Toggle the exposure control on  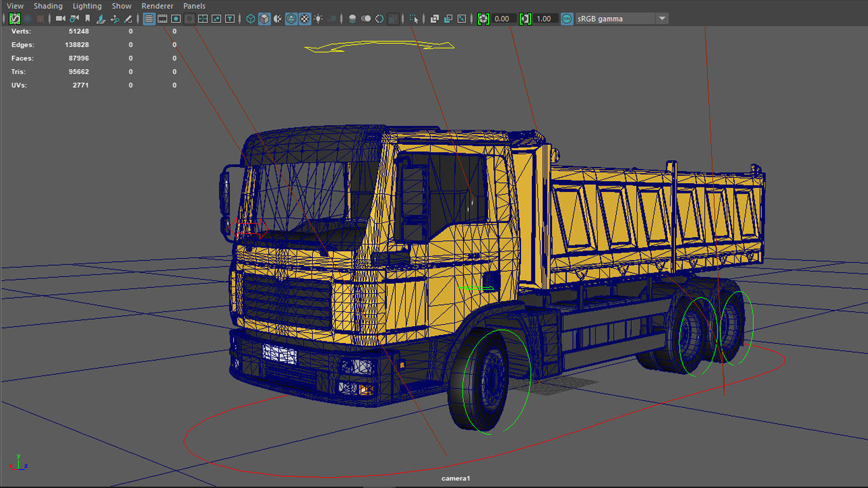click(482, 18)
